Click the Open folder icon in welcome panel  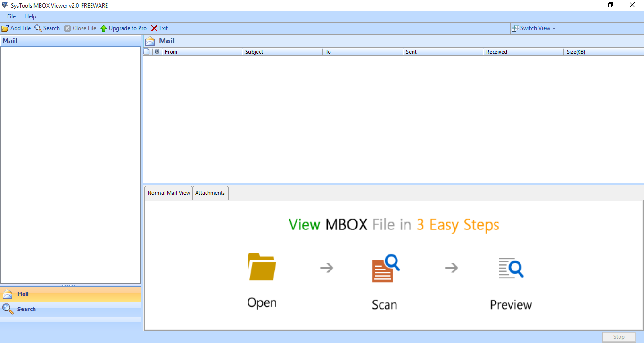(262, 267)
